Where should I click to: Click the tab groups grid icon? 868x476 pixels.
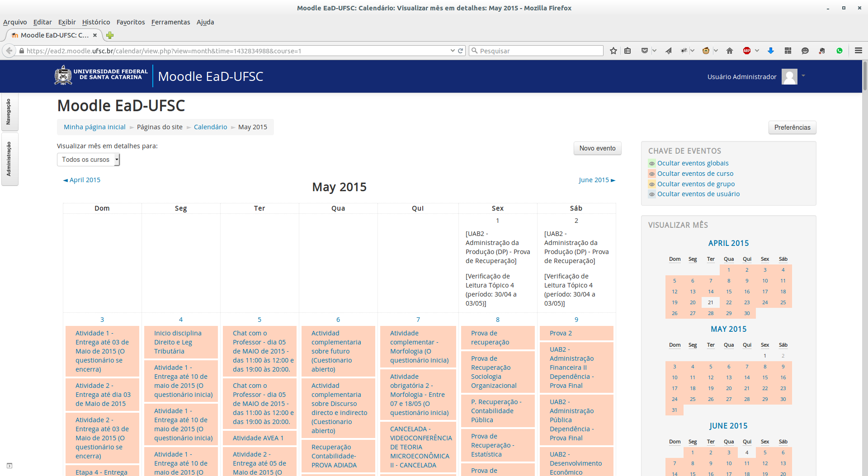(788, 51)
